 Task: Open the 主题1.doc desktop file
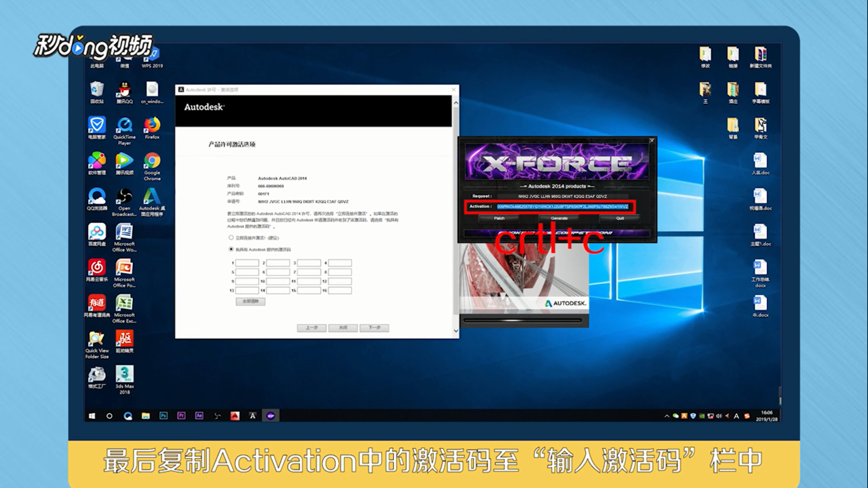760,235
